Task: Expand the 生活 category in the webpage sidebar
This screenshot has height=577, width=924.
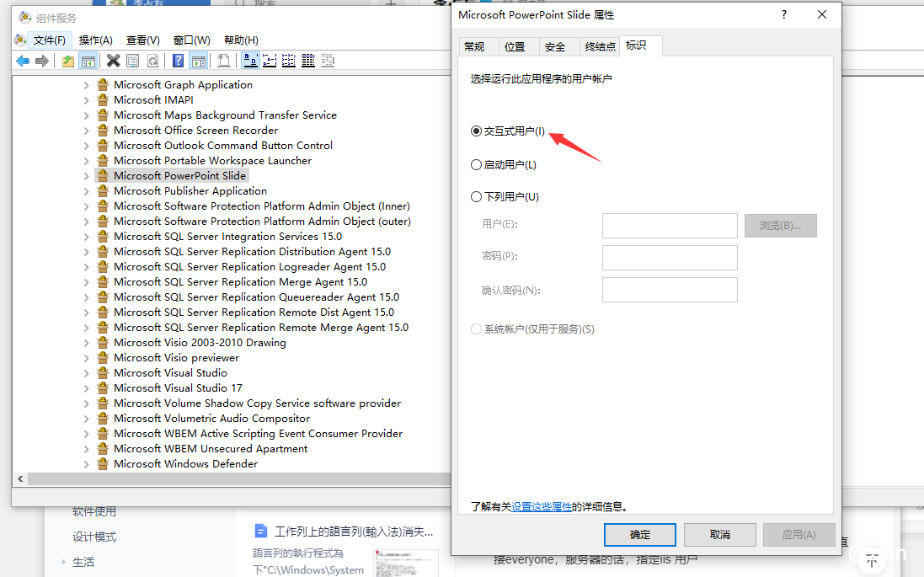Action: click(63, 562)
